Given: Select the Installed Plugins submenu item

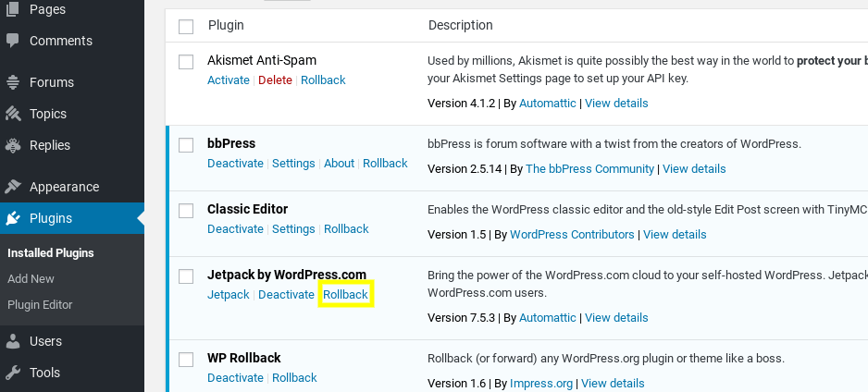Looking at the screenshot, I should tap(50, 253).
